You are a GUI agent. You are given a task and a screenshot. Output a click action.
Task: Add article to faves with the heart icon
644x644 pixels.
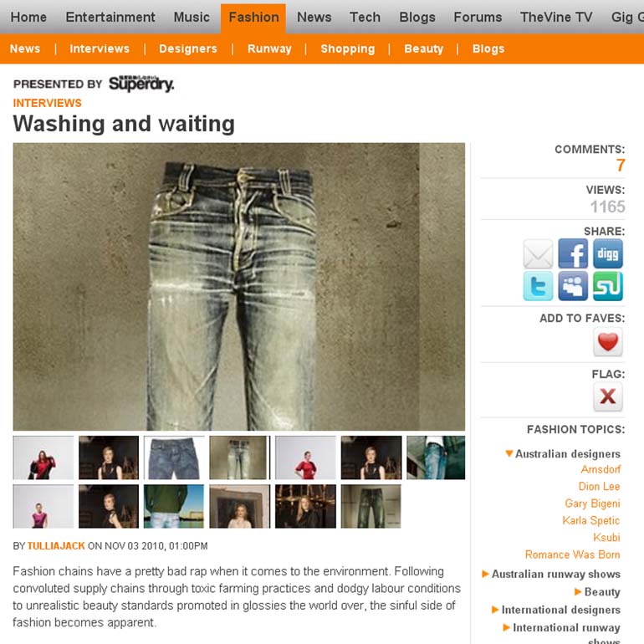608,342
